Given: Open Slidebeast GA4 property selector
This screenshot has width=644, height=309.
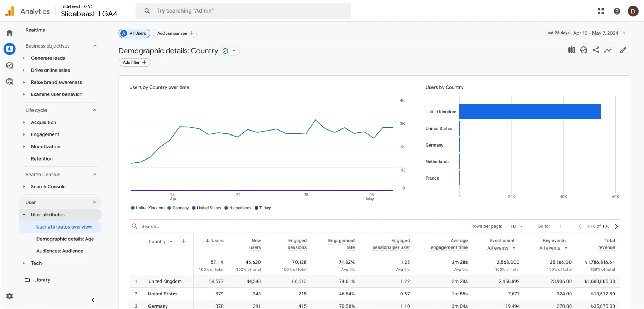Looking at the screenshot, I should (x=89, y=11).
